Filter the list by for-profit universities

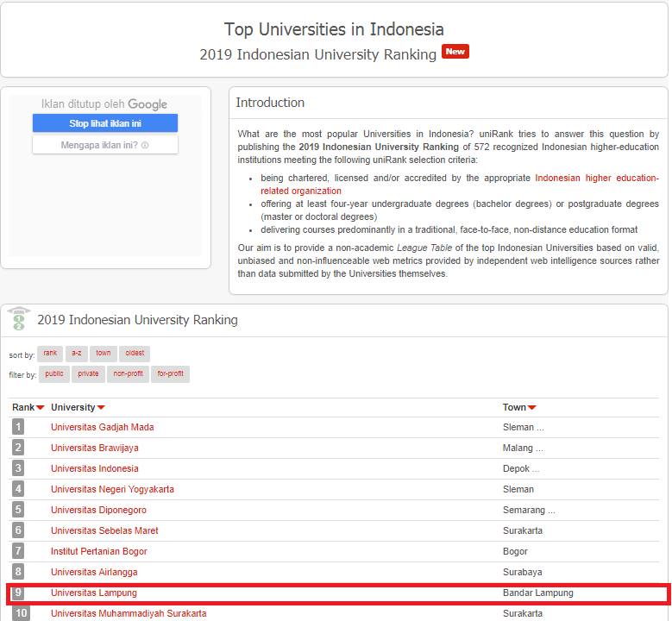pos(170,374)
